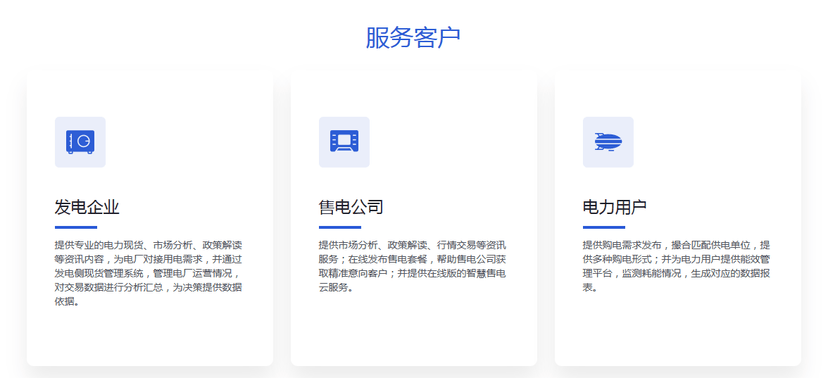Click the description text starting 提供专业的电力现货
828x378 pixels.
tap(149, 273)
